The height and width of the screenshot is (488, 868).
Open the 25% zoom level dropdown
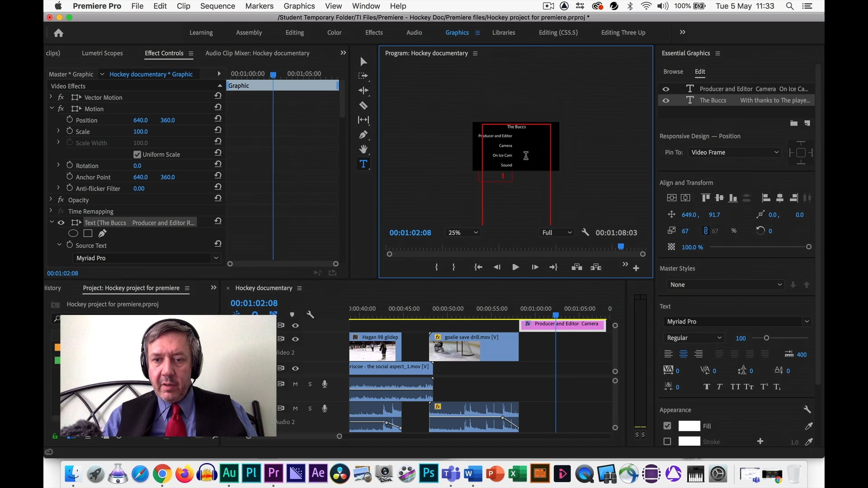[462, 232]
